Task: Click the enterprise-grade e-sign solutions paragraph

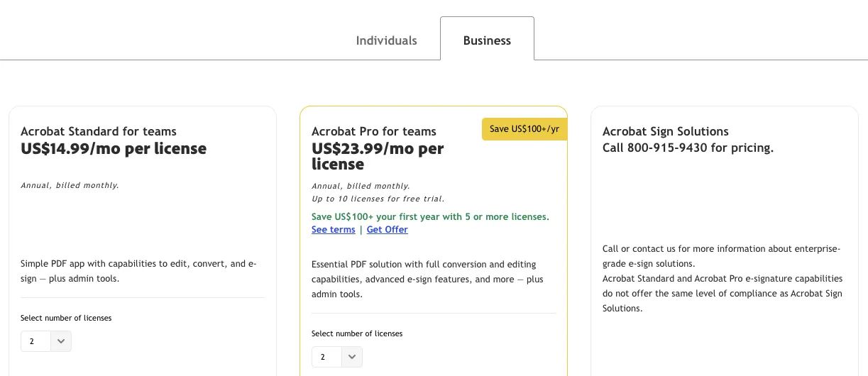Action: point(721,256)
